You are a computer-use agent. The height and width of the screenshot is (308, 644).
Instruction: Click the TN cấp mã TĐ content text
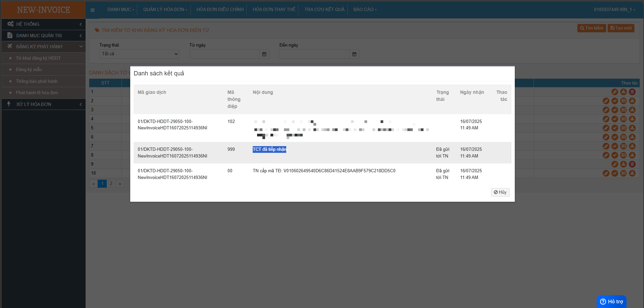pyautogui.click(x=324, y=171)
